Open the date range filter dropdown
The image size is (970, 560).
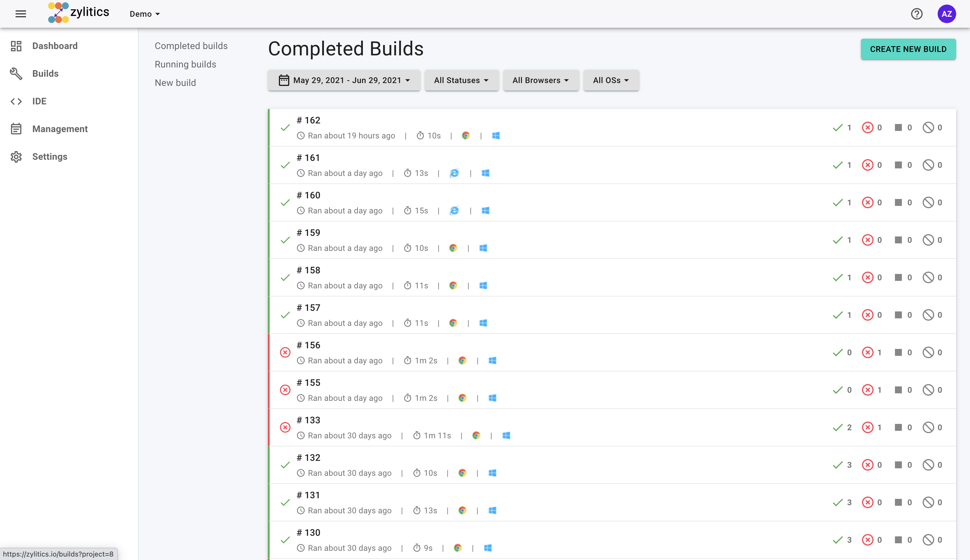click(x=344, y=80)
